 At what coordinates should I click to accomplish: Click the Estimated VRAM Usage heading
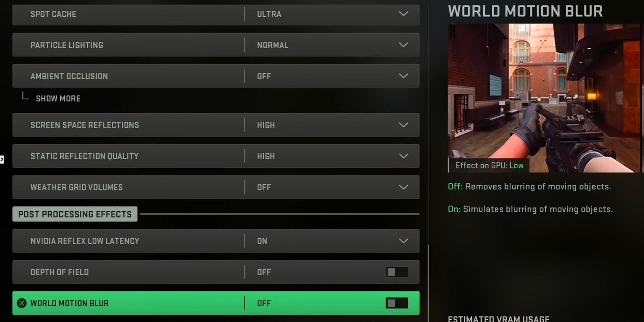pyautogui.click(x=498, y=319)
